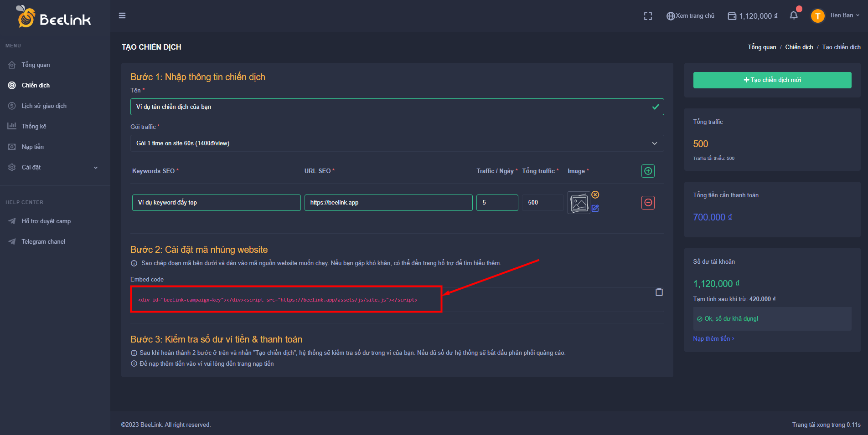
Task: Click the TẠO CHIẾN DỊCH page title
Action: point(151,47)
